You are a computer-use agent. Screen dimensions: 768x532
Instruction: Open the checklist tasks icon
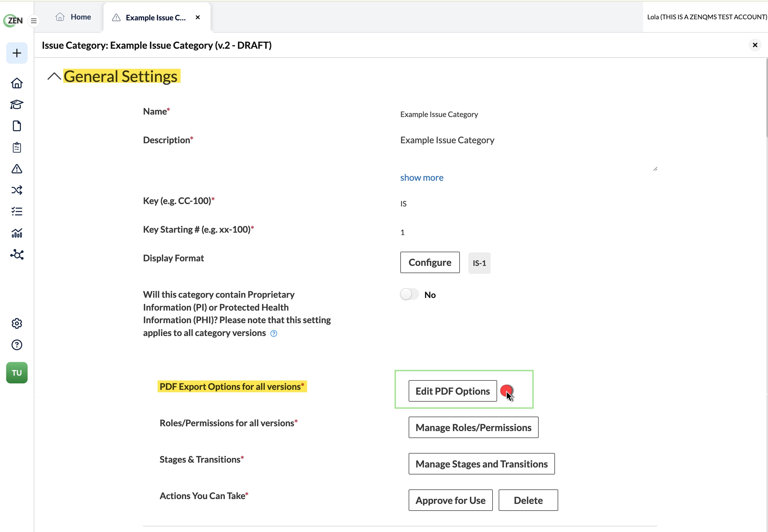[17, 211]
